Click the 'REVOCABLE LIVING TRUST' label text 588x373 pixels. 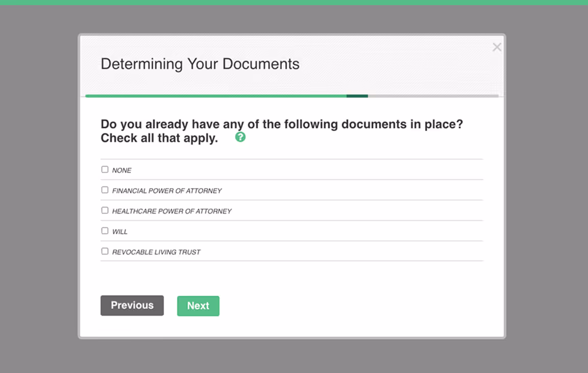[x=156, y=252]
